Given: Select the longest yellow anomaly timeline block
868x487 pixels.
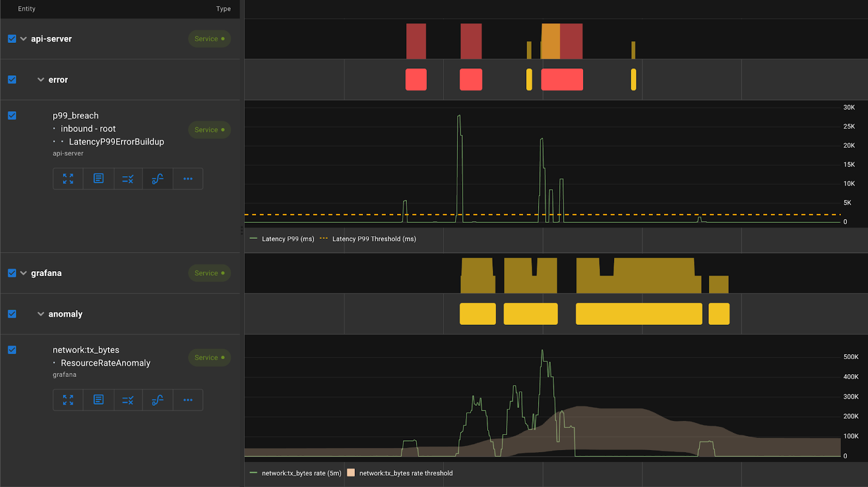Looking at the screenshot, I should pos(639,314).
